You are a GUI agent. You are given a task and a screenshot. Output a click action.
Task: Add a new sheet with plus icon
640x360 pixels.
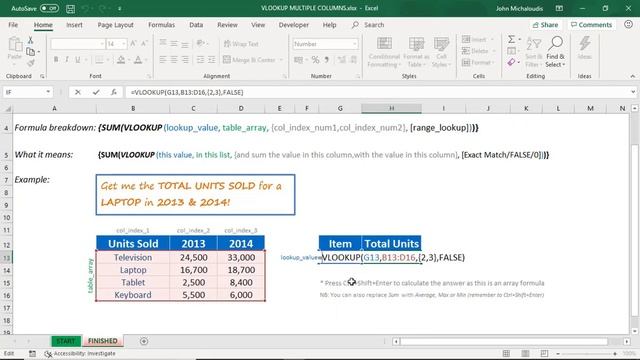click(144, 341)
